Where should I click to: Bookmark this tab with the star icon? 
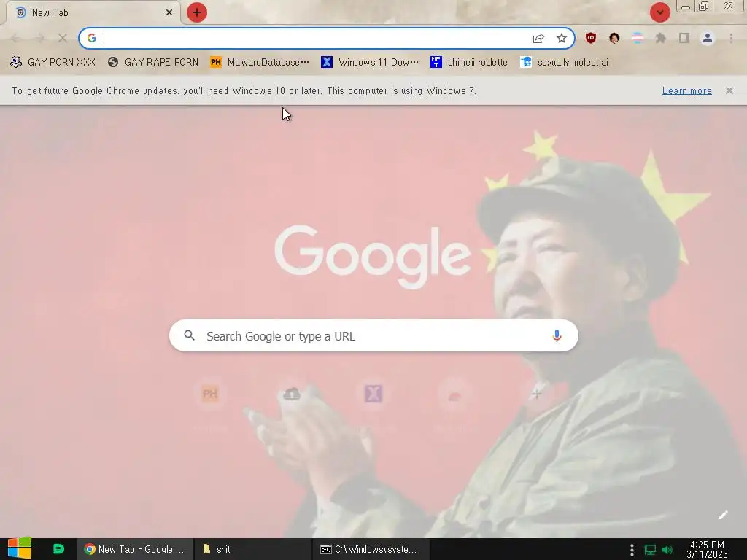click(x=562, y=38)
